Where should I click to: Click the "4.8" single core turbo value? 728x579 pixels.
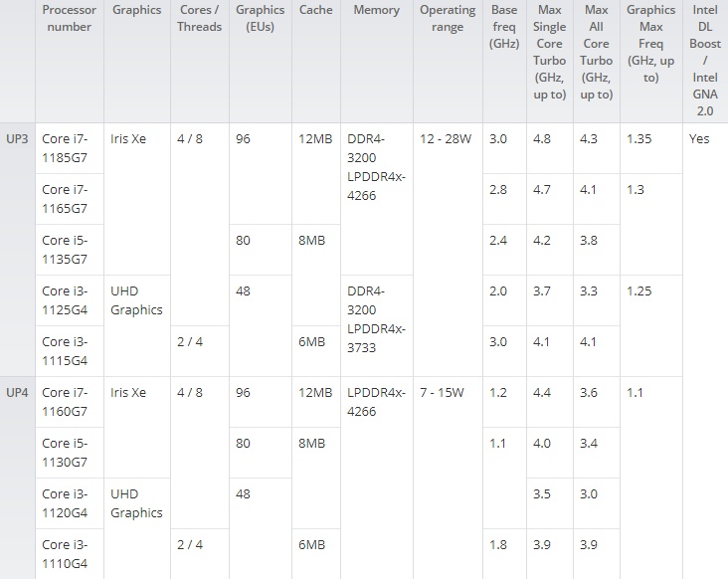coord(542,139)
